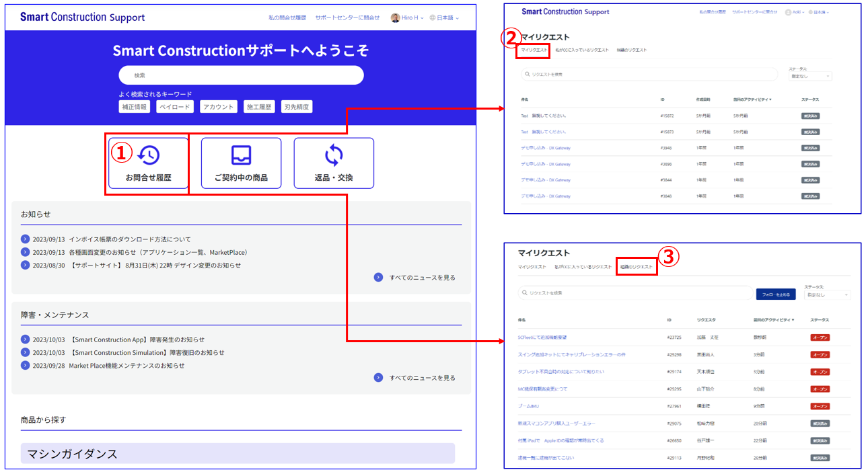Click the globe icon beside 日本語 in main window
868x476 pixels.
[x=433, y=17]
